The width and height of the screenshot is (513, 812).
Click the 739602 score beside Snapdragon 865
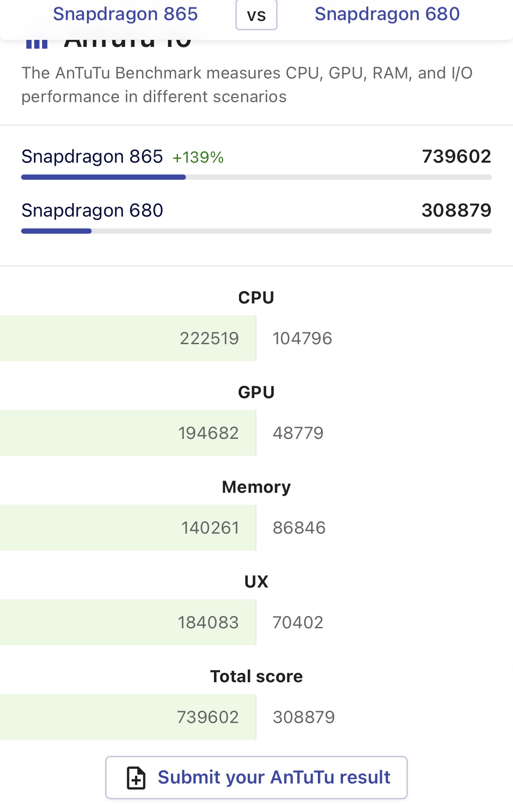(x=456, y=157)
